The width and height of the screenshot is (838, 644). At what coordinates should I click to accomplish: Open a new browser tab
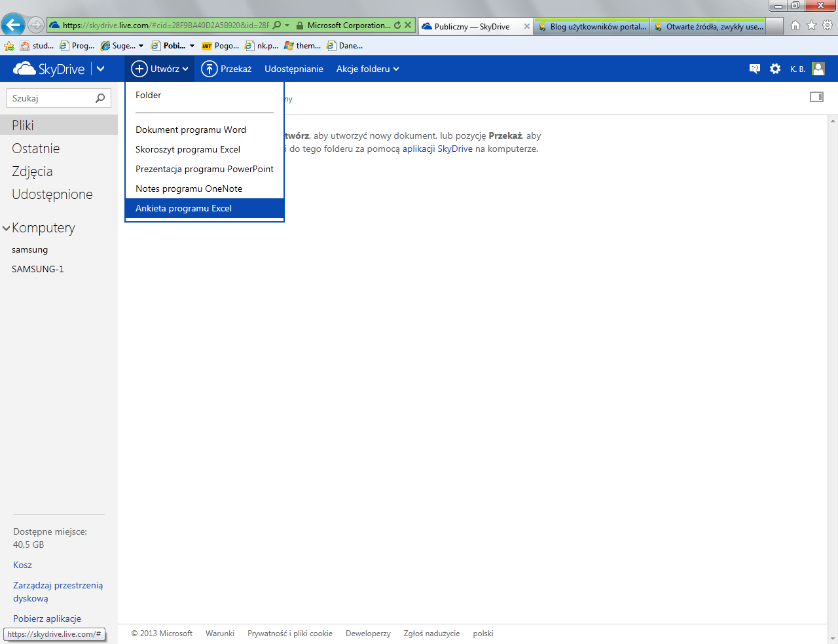point(774,26)
